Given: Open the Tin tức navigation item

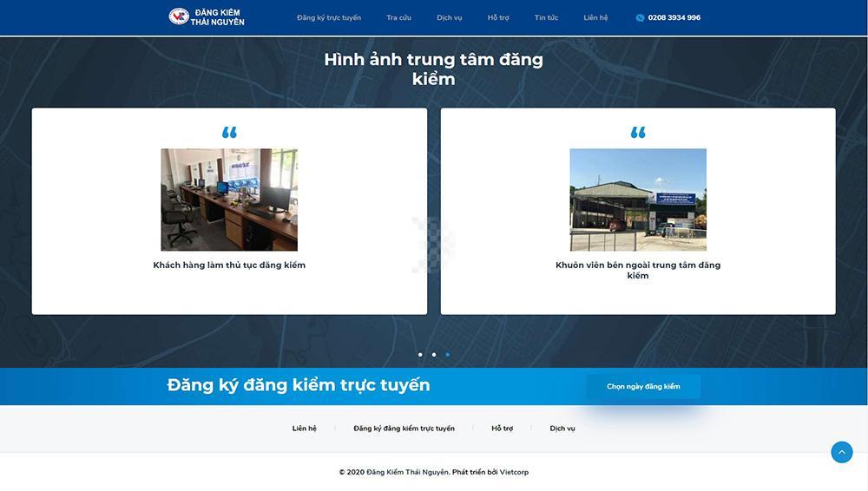Looking at the screenshot, I should pyautogui.click(x=546, y=17).
